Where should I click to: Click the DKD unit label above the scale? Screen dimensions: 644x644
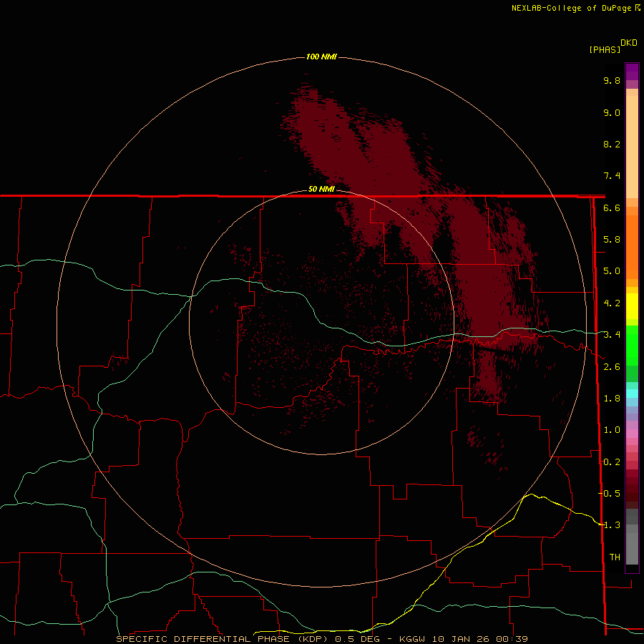click(629, 43)
